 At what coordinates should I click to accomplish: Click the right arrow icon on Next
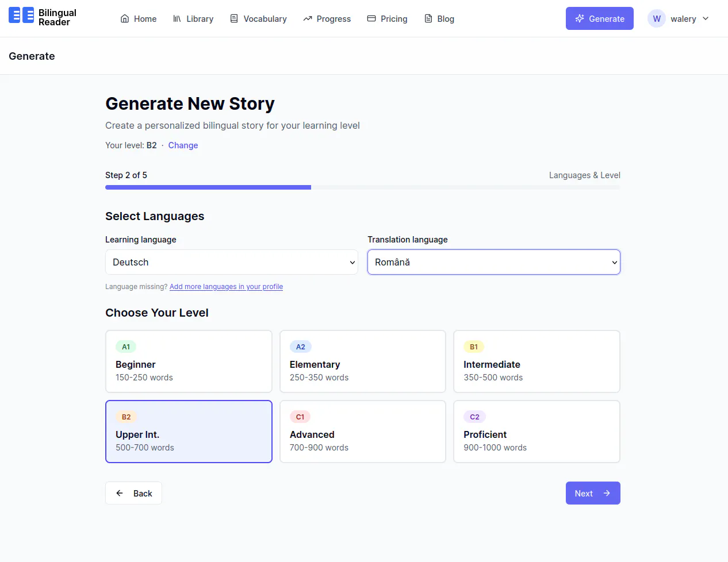[607, 493]
